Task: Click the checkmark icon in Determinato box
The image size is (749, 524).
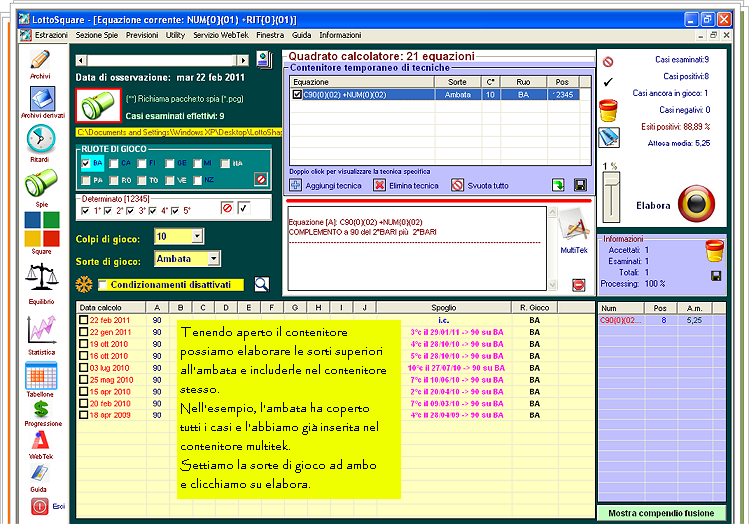Action: pos(244,208)
